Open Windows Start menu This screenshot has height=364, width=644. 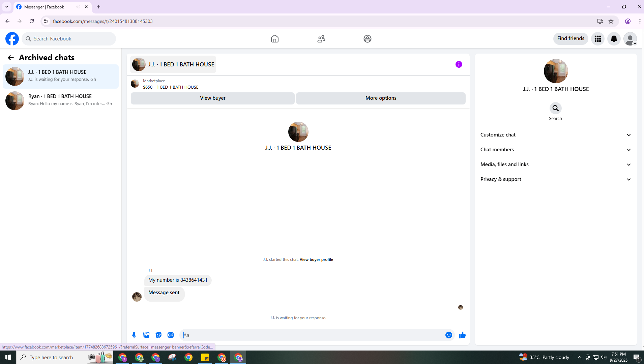tap(8, 357)
